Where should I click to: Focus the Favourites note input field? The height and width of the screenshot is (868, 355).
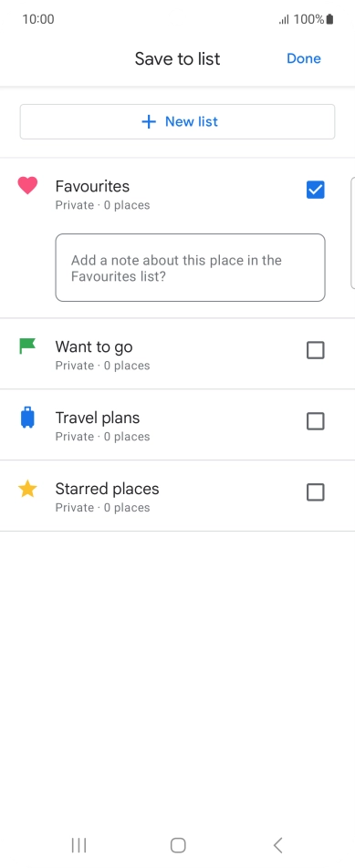(190, 268)
